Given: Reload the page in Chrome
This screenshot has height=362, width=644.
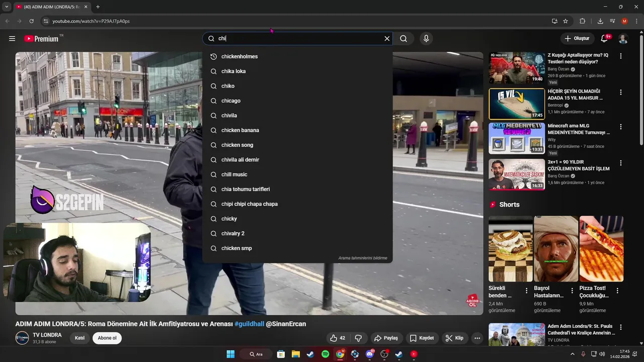Looking at the screenshot, I should point(31,21).
